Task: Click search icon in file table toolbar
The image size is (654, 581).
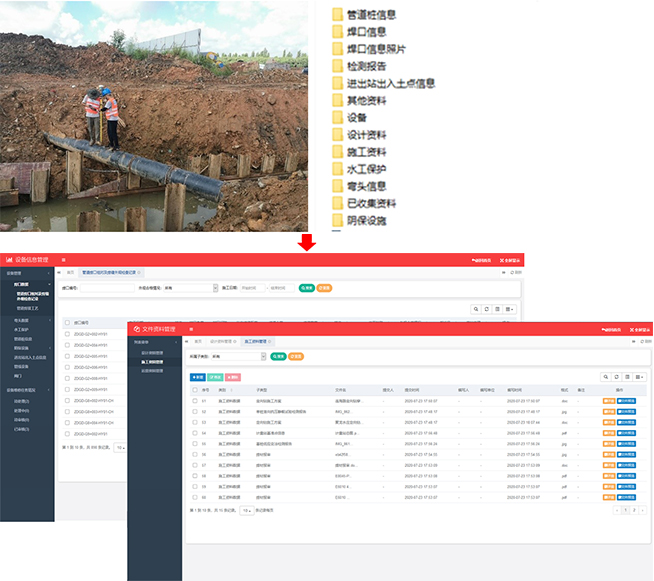Action: pyautogui.click(x=606, y=377)
